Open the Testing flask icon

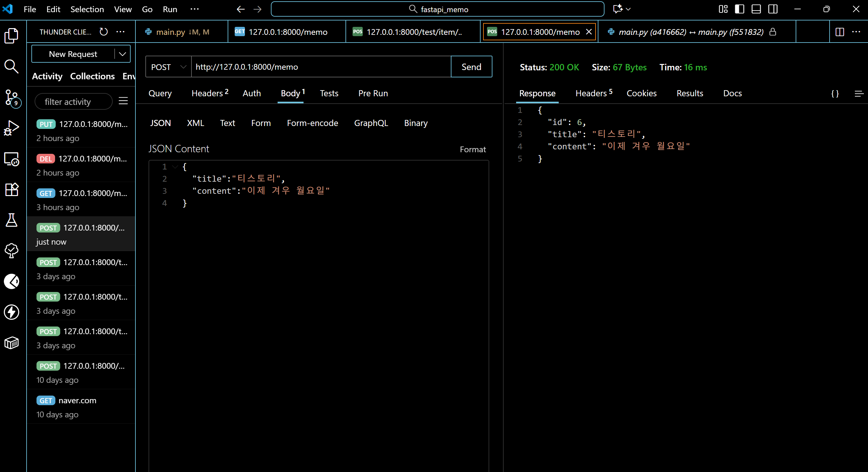[12, 220]
